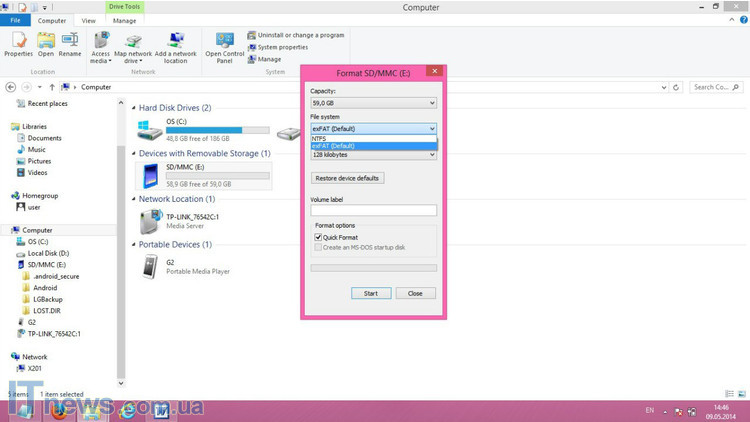Click Uninstall or change a program
This screenshot has height=422, width=750.
[300, 35]
